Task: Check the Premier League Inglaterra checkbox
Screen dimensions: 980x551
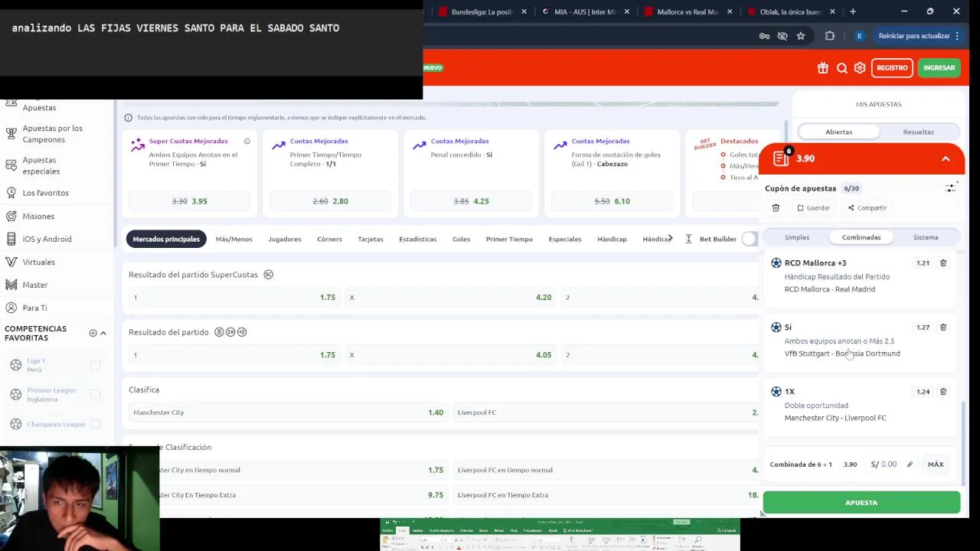Action: pyautogui.click(x=96, y=395)
